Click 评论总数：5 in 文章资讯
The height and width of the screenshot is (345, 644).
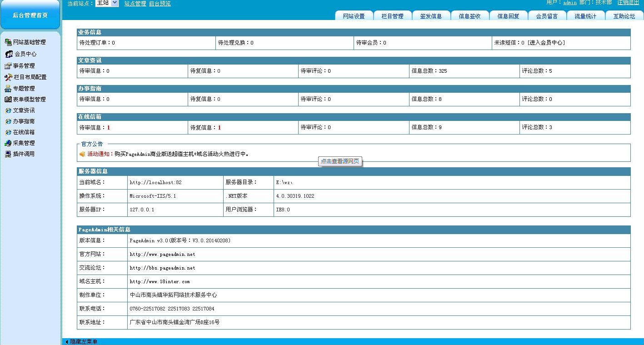coord(537,71)
